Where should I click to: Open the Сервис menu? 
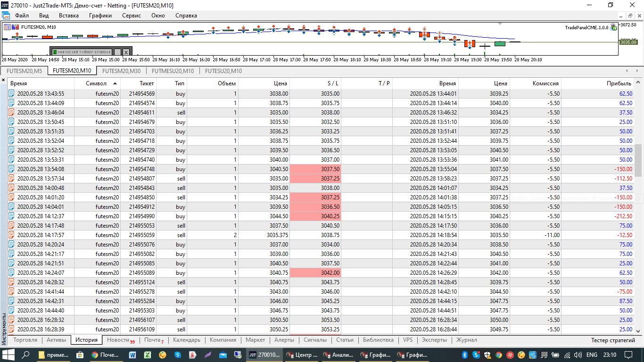tap(132, 16)
